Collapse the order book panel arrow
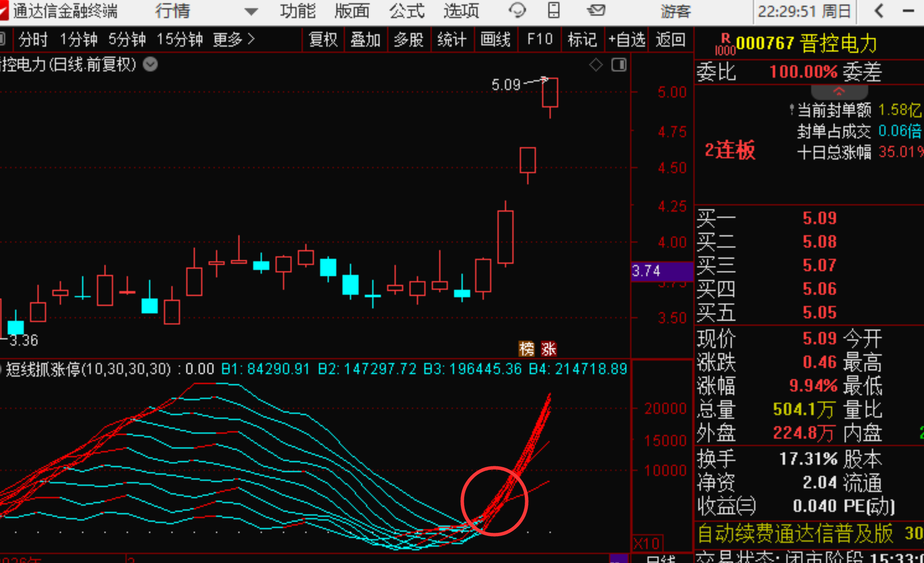This screenshot has width=924, height=563. coord(839,91)
